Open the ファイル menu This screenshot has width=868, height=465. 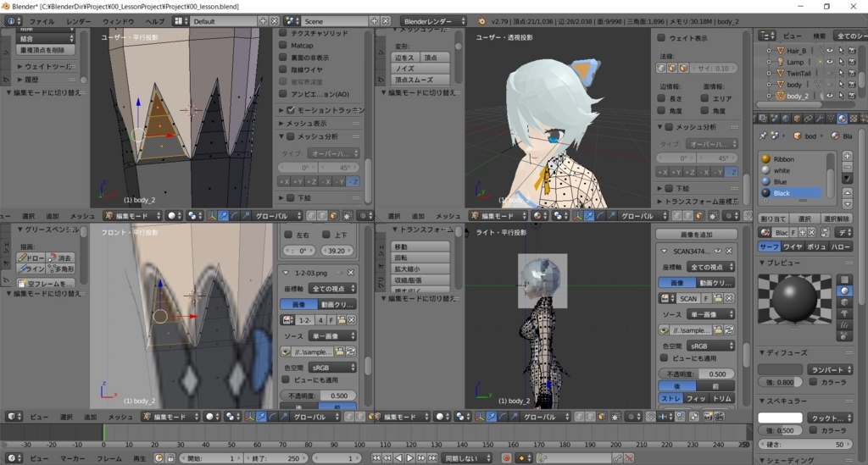[42, 21]
